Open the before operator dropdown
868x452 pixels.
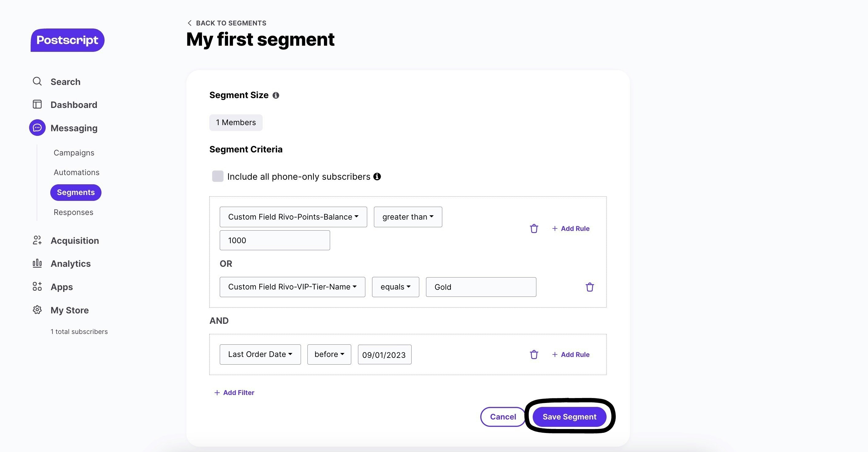(x=329, y=354)
